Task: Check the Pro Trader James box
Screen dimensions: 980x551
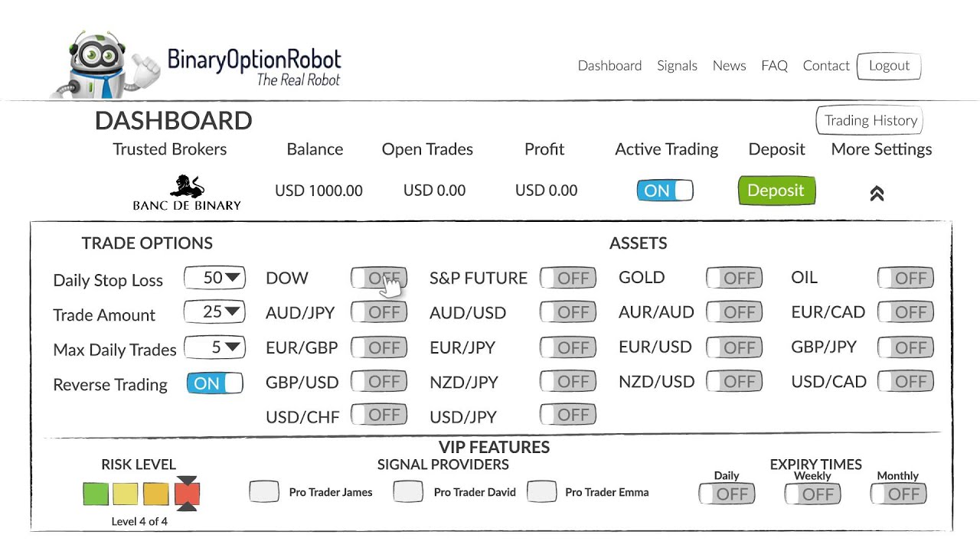Action: (x=264, y=491)
